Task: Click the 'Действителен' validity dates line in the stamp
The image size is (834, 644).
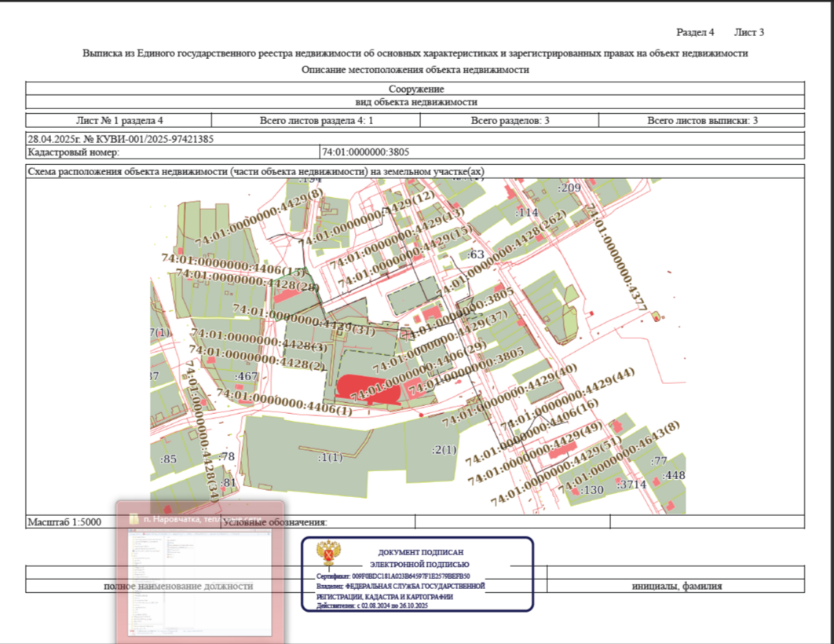Action: point(371,606)
